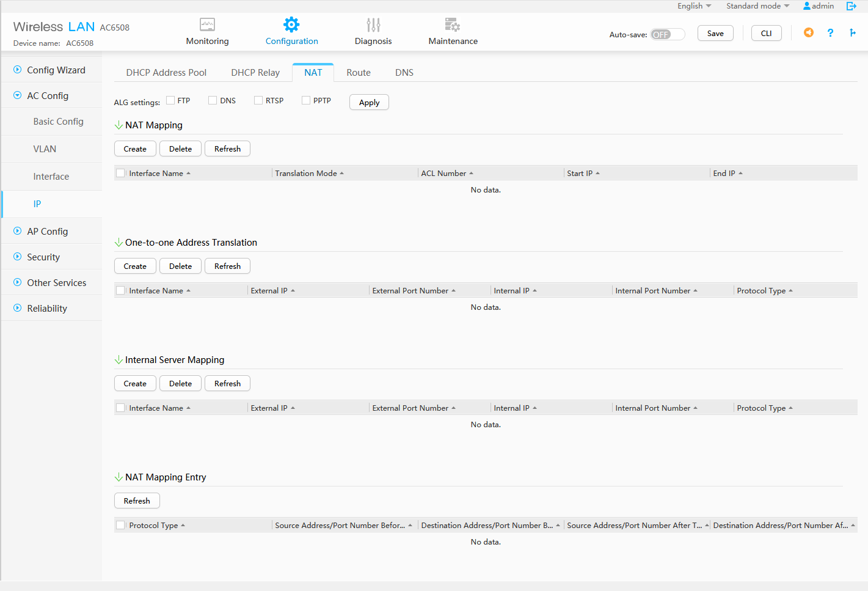This screenshot has width=868, height=591.
Task: Click the Configuration gear icon
Action: (291, 25)
